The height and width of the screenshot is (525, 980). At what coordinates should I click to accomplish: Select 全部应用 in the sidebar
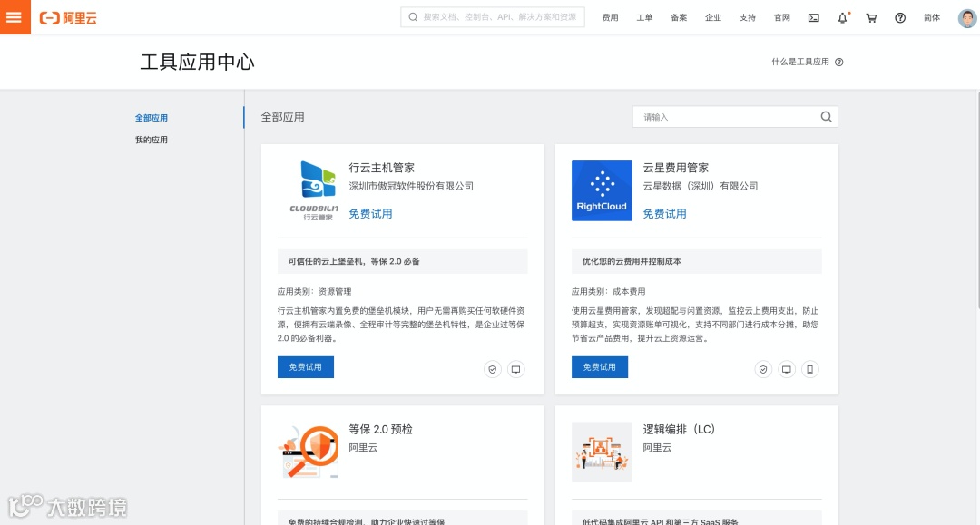tap(152, 117)
